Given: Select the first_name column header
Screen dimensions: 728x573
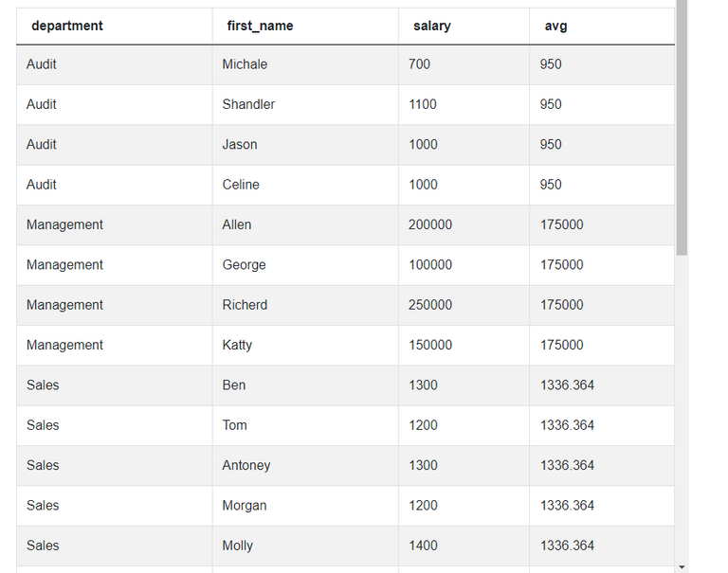Looking at the screenshot, I should tap(260, 26).
